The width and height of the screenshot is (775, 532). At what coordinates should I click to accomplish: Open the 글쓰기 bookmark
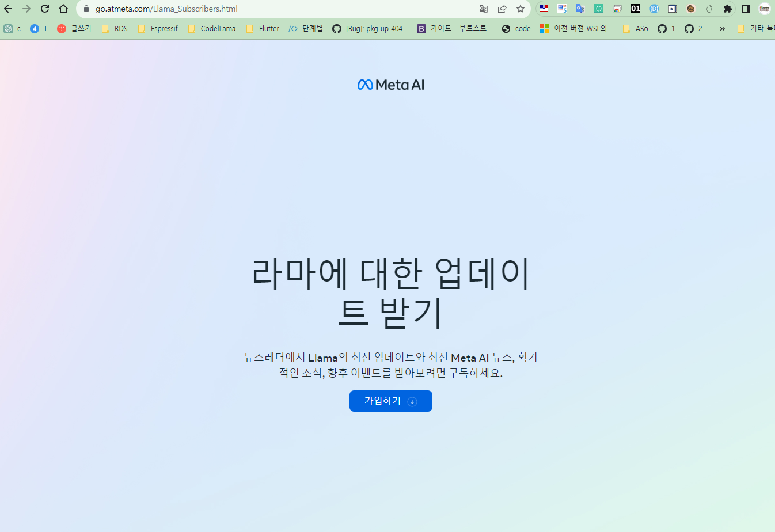(x=74, y=28)
